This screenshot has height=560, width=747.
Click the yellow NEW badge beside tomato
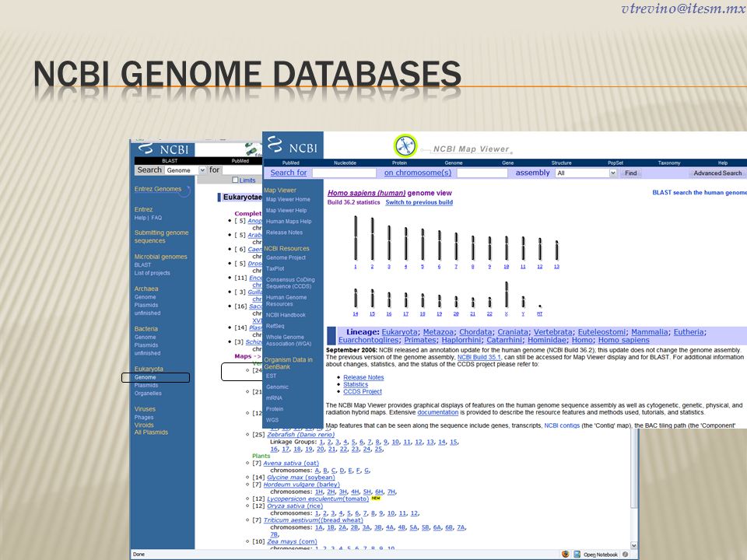click(x=376, y=499)
